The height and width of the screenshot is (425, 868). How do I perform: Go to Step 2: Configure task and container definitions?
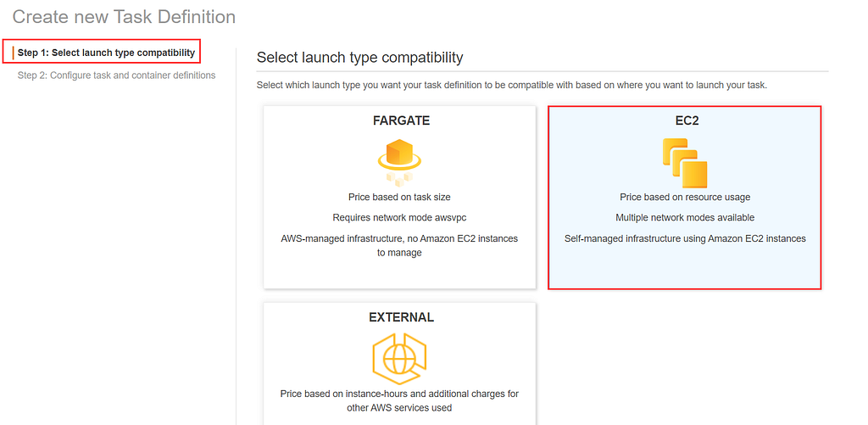point(116,75)
